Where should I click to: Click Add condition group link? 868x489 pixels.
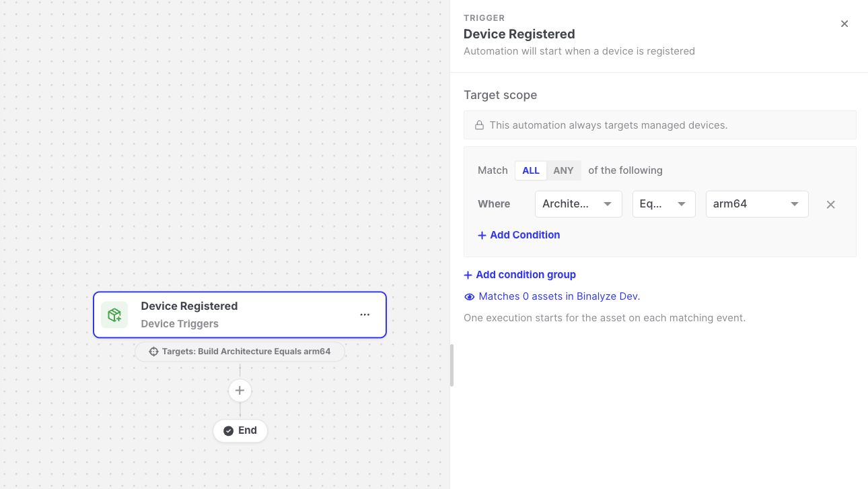tap(520, 275)
